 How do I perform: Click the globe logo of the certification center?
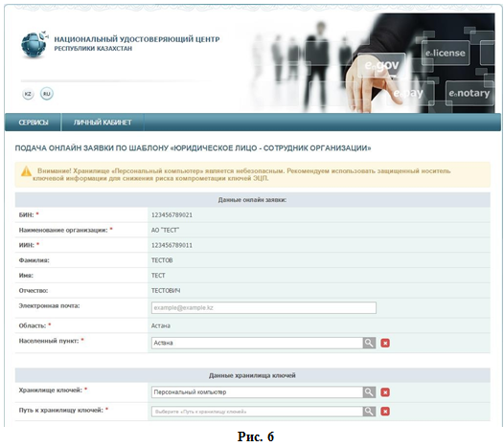34,44
